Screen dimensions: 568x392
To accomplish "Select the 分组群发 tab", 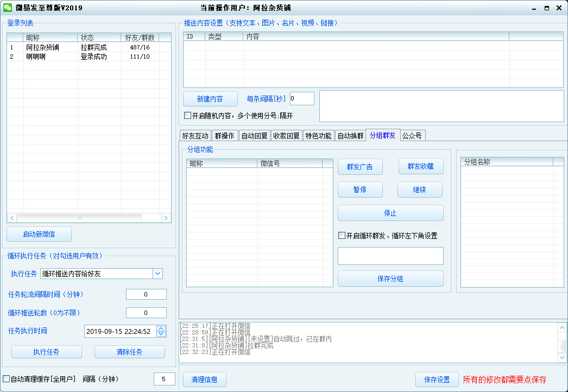I will pos(382,135).
